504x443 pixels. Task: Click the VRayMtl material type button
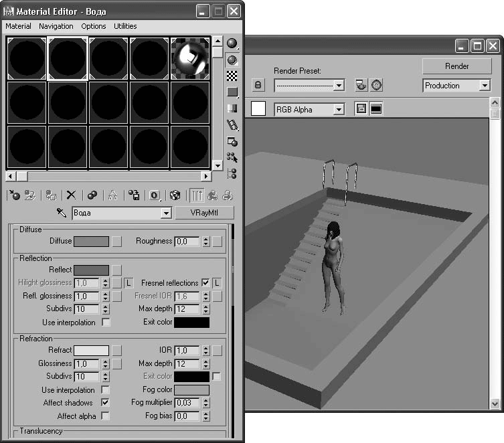204,213
